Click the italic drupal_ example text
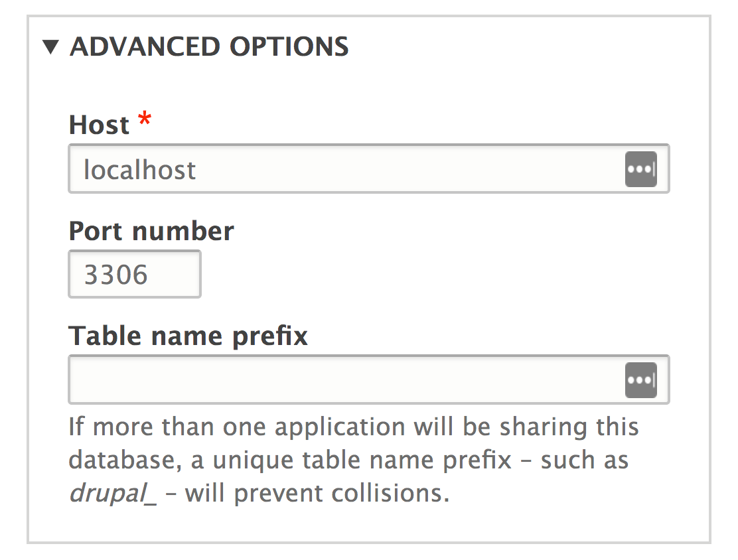 coord(113,495)
